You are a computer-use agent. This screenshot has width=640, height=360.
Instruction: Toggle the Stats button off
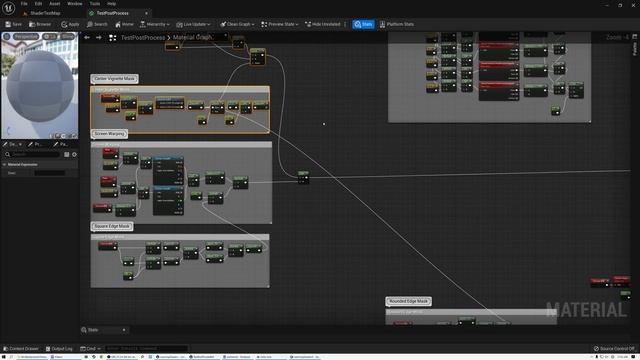(363, 24)
